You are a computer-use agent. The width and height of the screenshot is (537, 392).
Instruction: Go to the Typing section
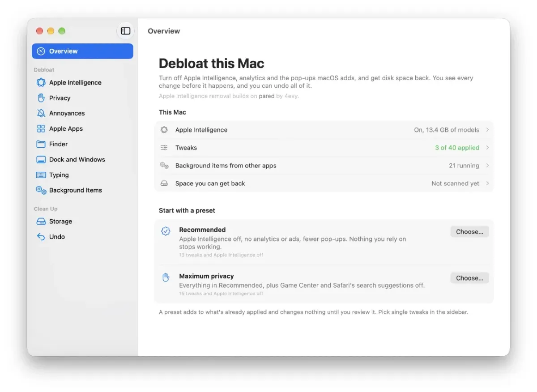[82, 175]
